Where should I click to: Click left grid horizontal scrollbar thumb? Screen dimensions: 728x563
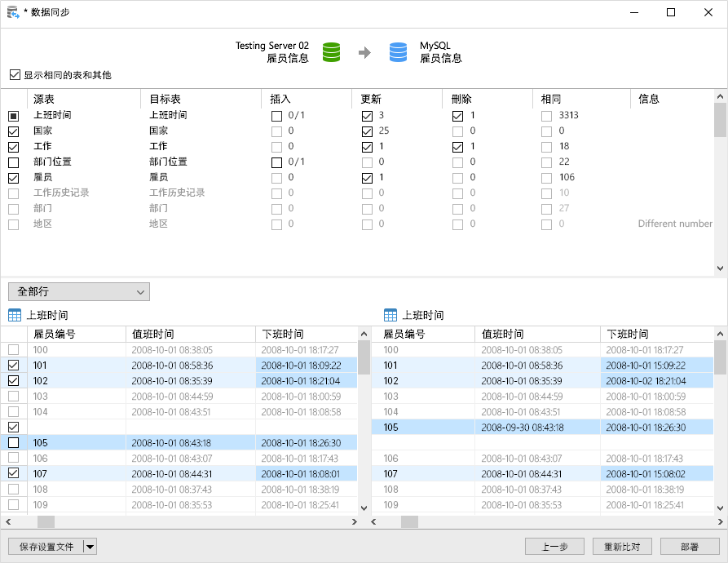coord(46,521)
